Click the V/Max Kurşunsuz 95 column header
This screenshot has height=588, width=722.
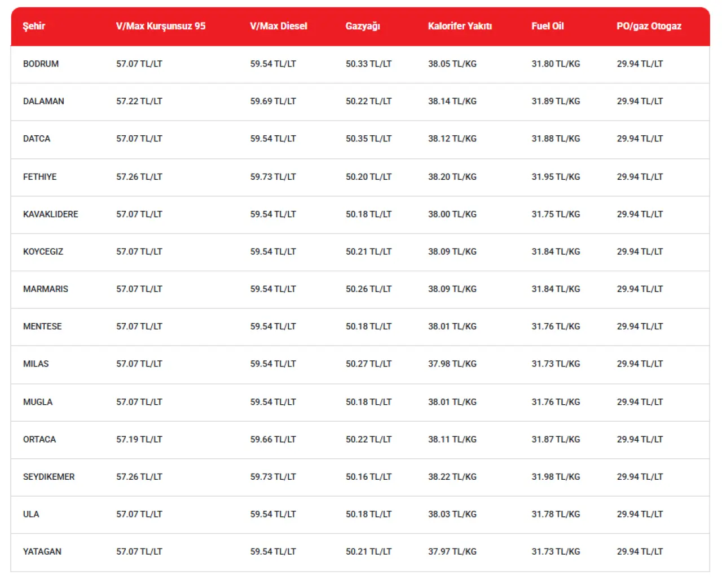pyautogui.click(x=161, y=26)
